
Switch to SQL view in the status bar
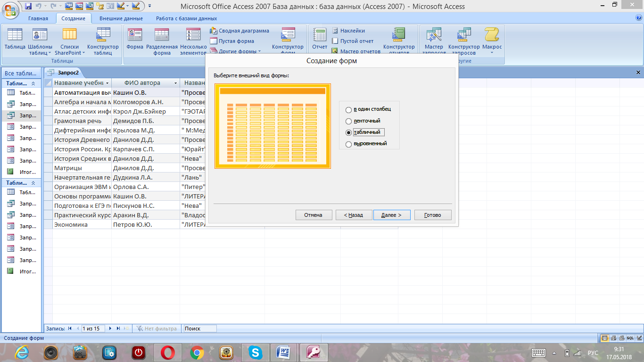coord(630,338)
